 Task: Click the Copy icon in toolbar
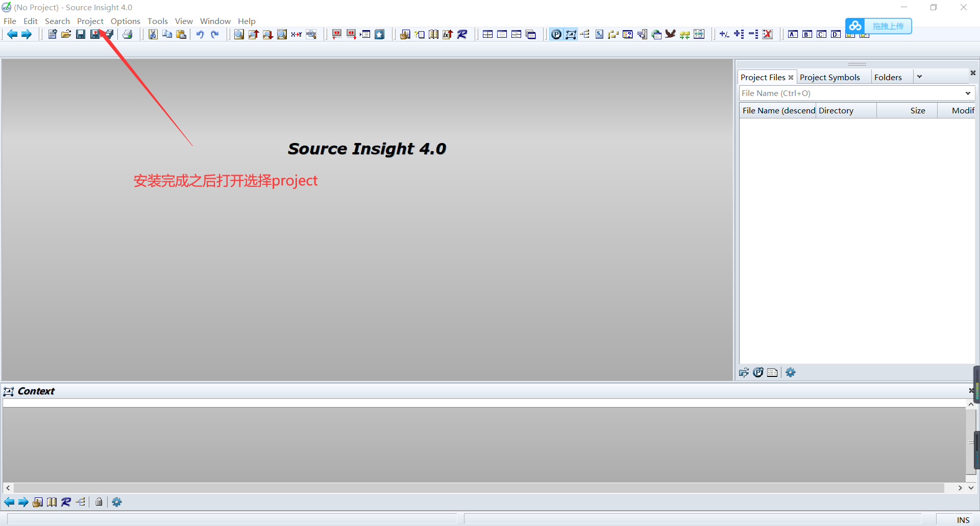click(167, 34)
